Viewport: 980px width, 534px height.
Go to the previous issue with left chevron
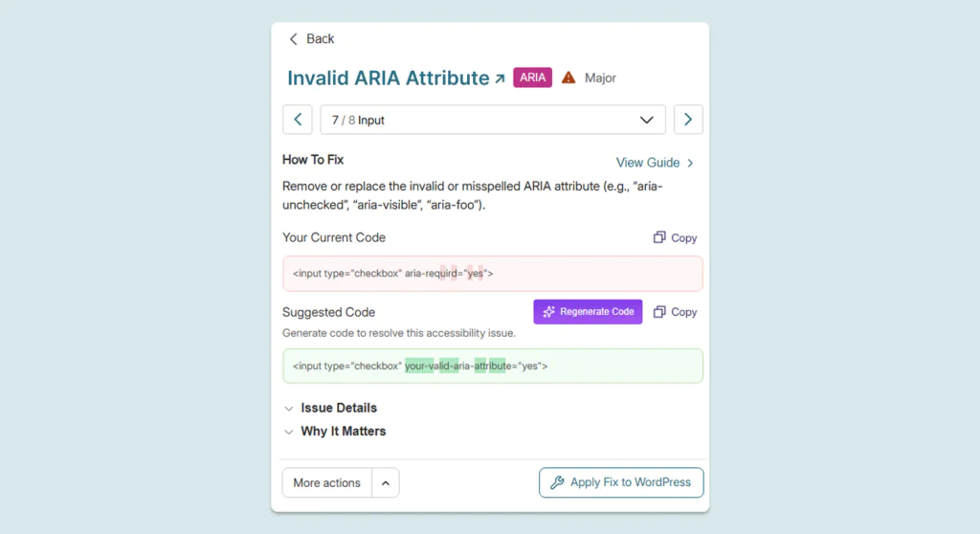point(298,120)
